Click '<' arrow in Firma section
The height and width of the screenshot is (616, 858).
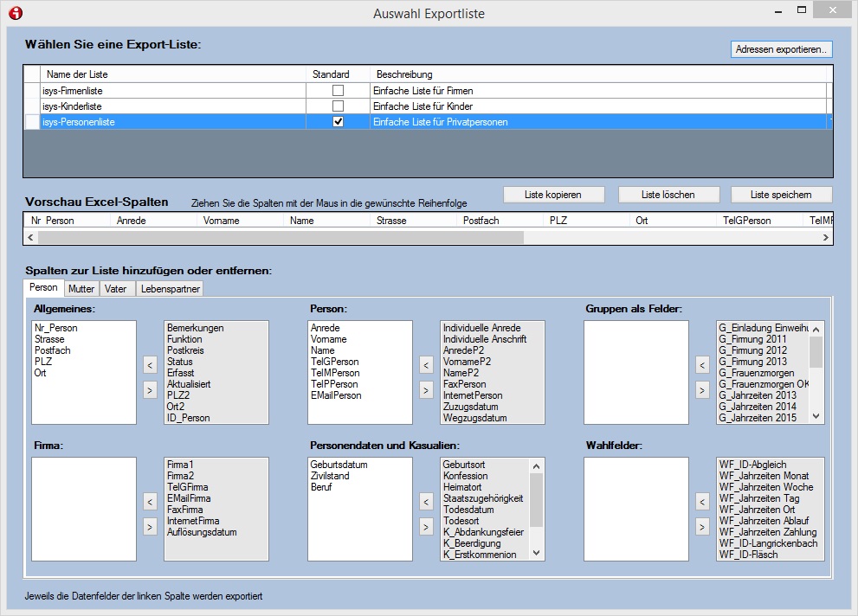tap(150, 502)
